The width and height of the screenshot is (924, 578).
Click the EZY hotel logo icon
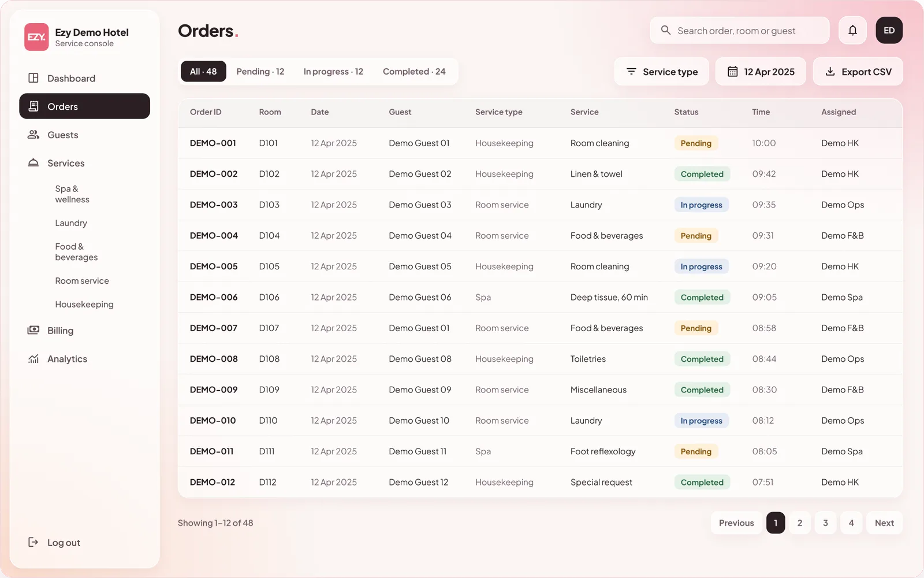pos(36,37)
